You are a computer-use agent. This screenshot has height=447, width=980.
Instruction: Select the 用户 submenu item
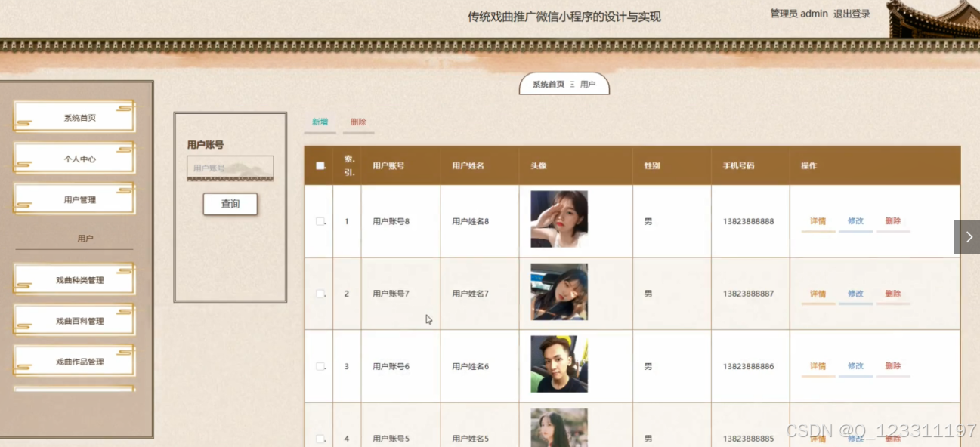85,239
